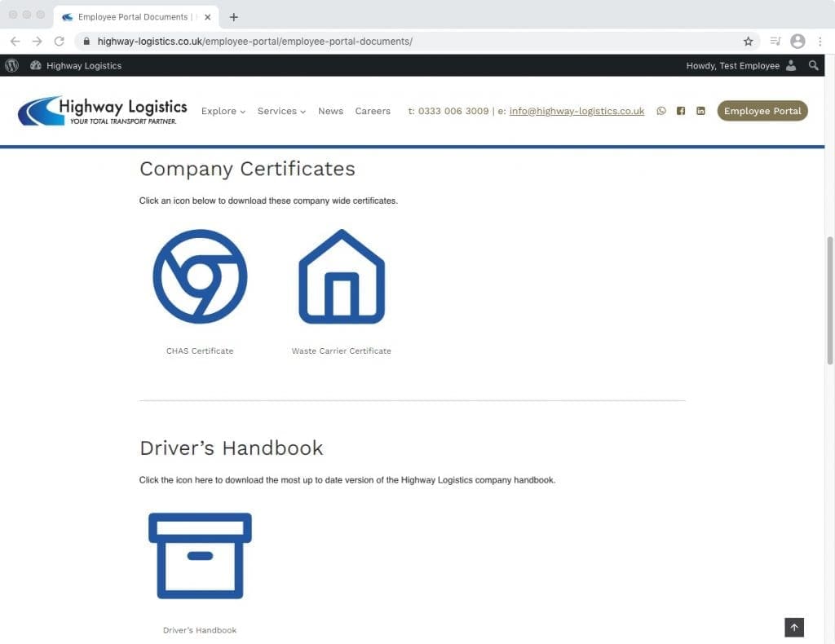The image size is (835, 644).
Task: Click the WordPress logo in admin bar
Action: tap(11, 65)
